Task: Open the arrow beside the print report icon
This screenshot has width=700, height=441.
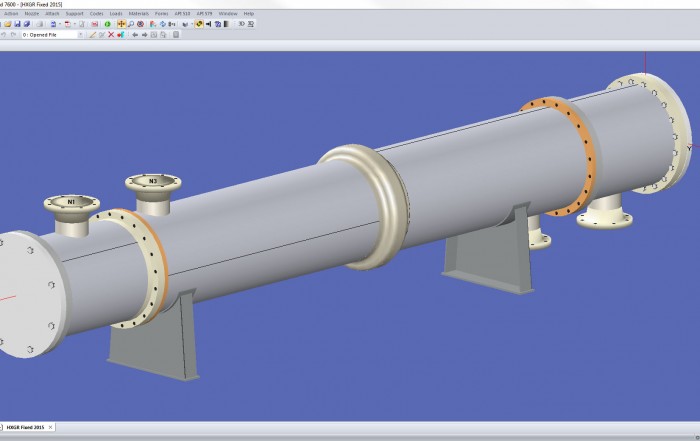Action: [x=60, y=24]
